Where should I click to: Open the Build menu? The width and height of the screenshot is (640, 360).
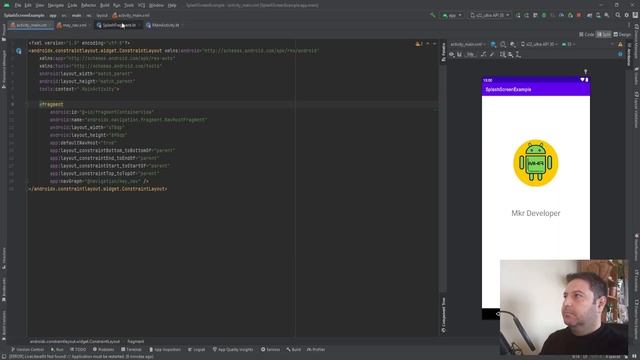coord(105,5)
